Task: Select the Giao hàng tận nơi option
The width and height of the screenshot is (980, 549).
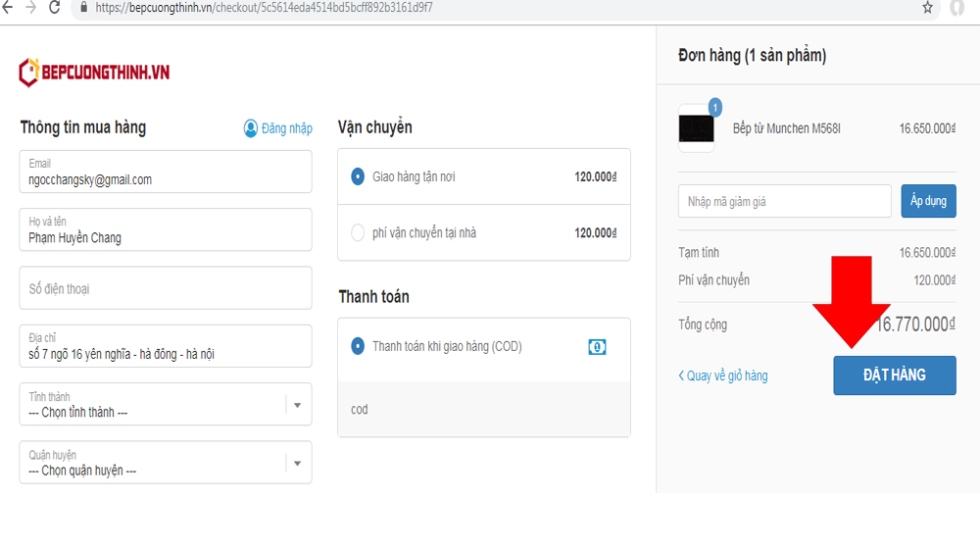Action: 358,177
